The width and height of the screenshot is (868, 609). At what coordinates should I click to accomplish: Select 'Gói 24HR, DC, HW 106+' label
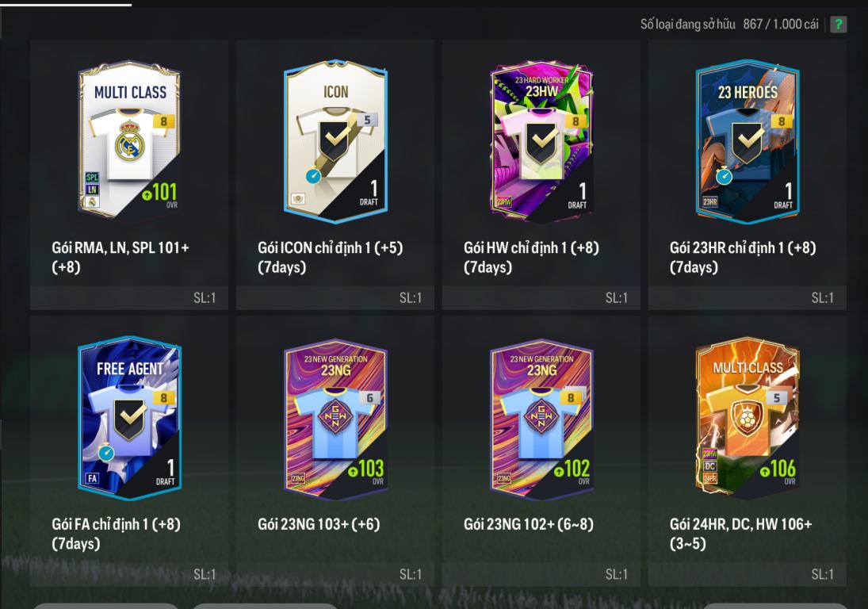[x=740, y=523]
